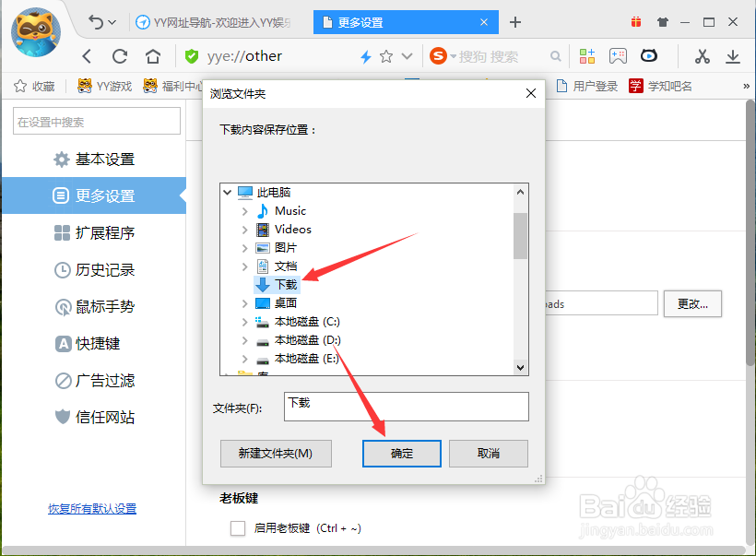Click the 恢复所有默认设置 link
Image resolution: width=756 pixels, height=556 pixels.
click(x=92, y=509)
